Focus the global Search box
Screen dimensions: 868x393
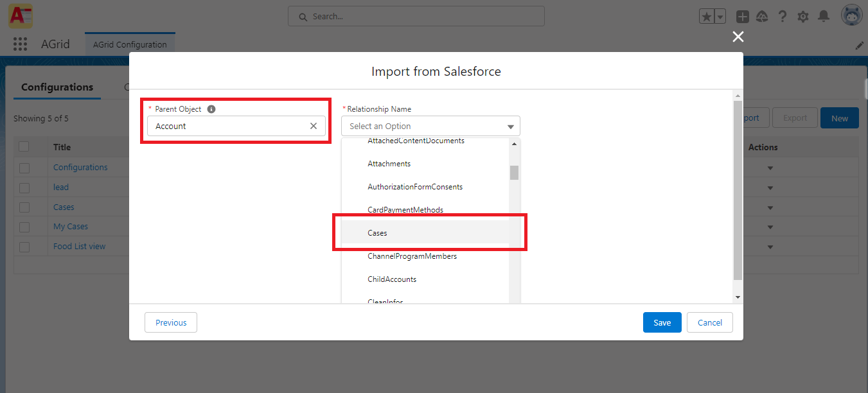tap(416, 16)
